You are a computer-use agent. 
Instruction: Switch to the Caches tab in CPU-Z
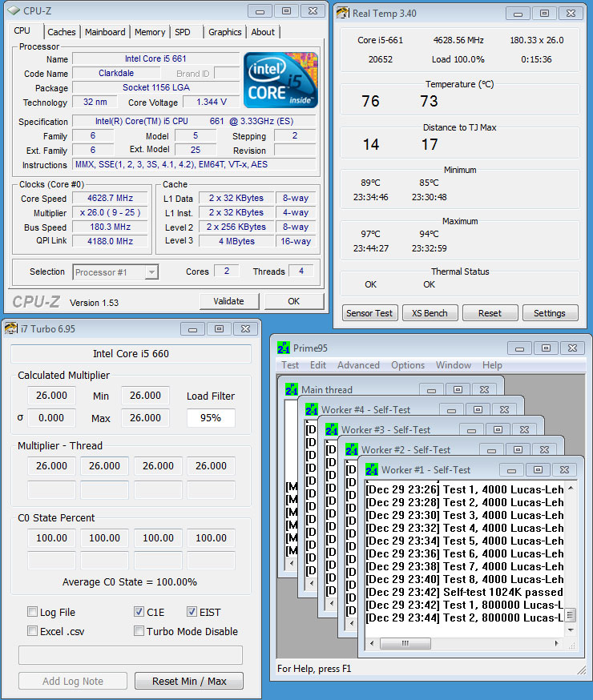(62, 32)
